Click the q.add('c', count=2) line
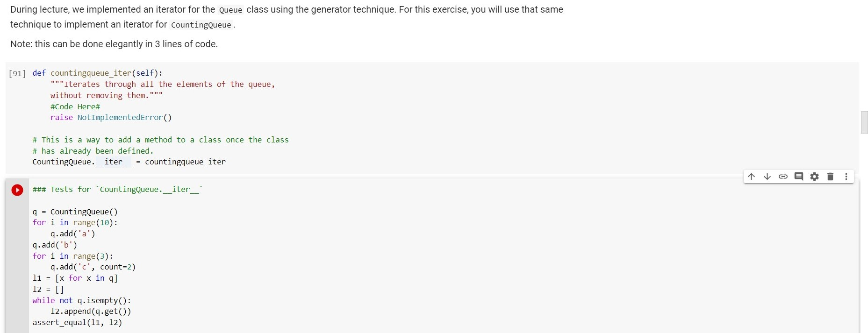This screenshot has height=333, width=868. tap(93, 267)
